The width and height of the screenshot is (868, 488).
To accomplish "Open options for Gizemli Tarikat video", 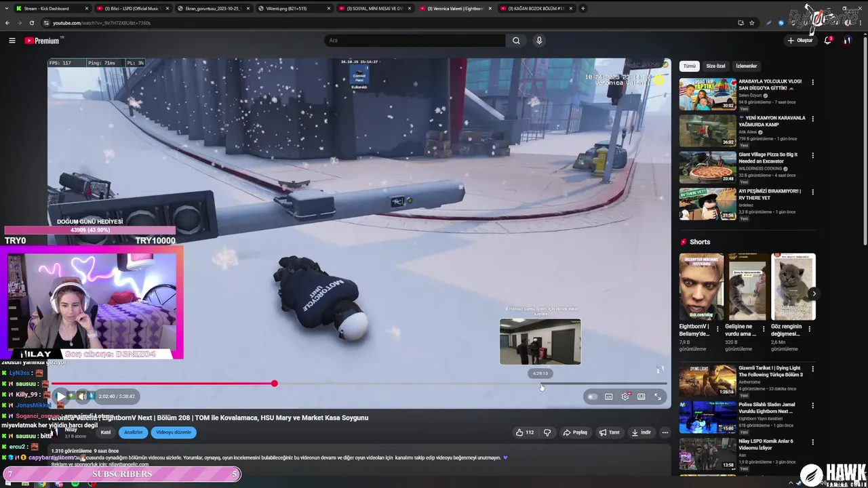I will click(x=812, y=370).
